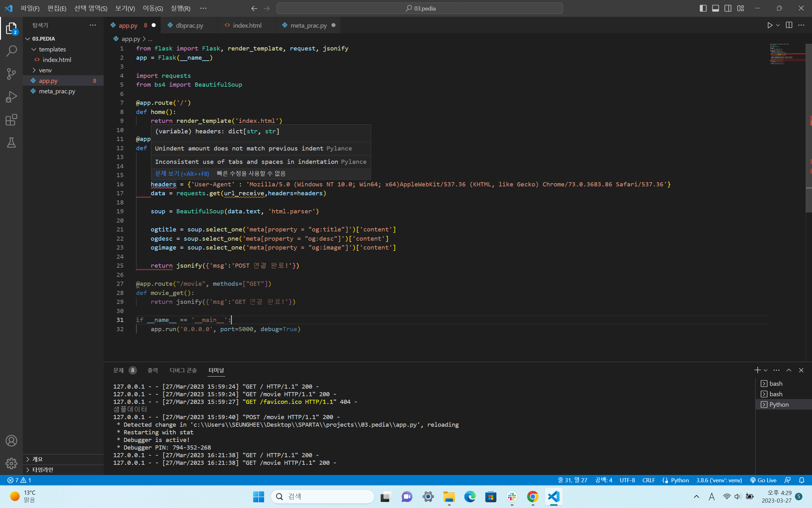Switch to the 디버그 콘솔 tab
The width and height of the screenshot is (812, 508).
point(183,370)
